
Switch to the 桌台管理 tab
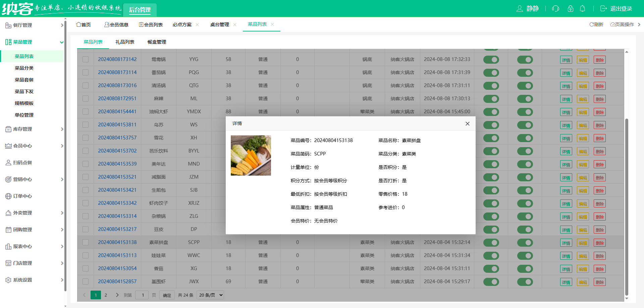pos(220,24)
